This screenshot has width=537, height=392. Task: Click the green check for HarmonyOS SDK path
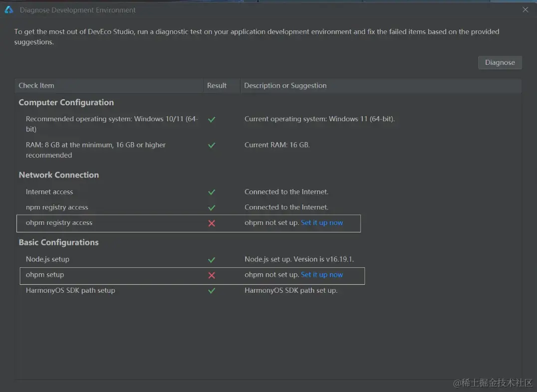coord(212,291)
